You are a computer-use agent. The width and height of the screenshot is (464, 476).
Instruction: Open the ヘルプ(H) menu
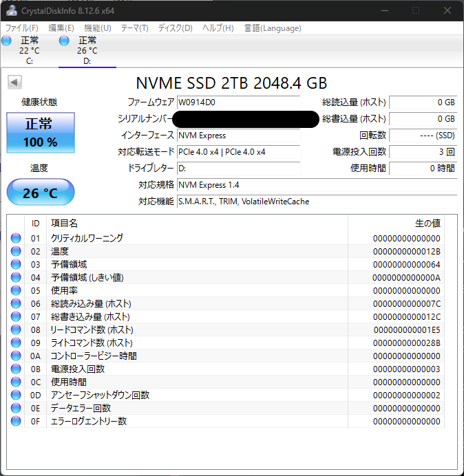(x=218, y=28)
